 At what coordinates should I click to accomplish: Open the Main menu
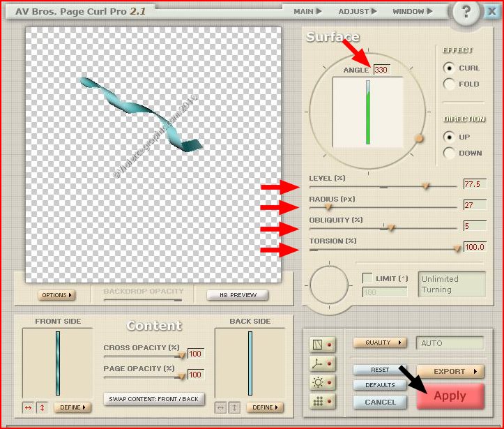307,11
